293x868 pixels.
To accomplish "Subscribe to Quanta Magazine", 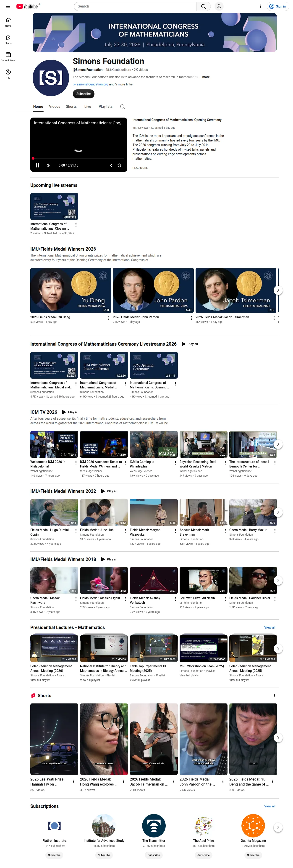I will 253,855.
